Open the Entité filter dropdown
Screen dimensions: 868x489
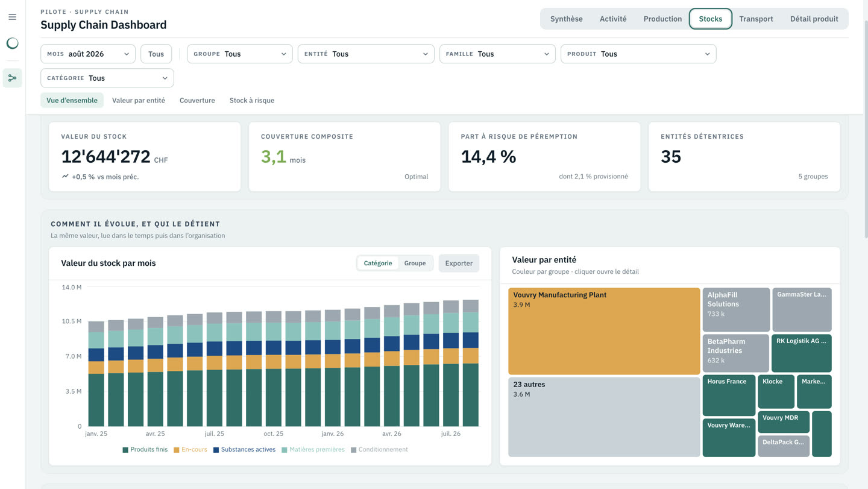point(366,54)
